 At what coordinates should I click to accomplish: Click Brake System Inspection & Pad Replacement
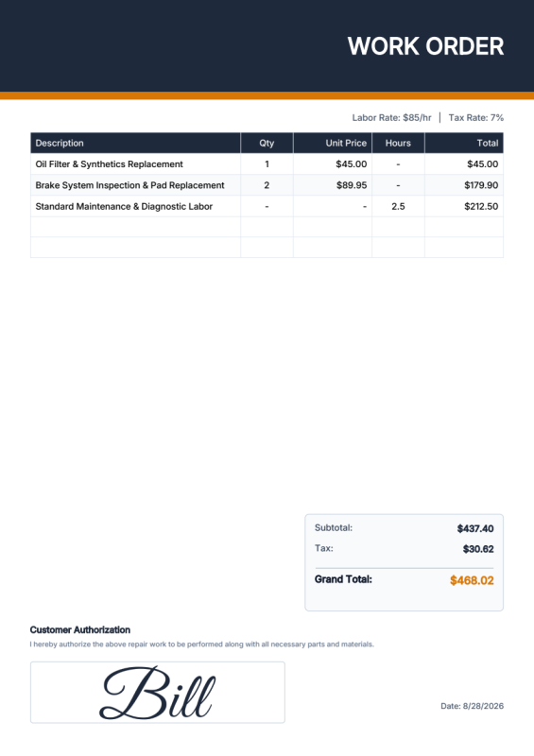129,185
